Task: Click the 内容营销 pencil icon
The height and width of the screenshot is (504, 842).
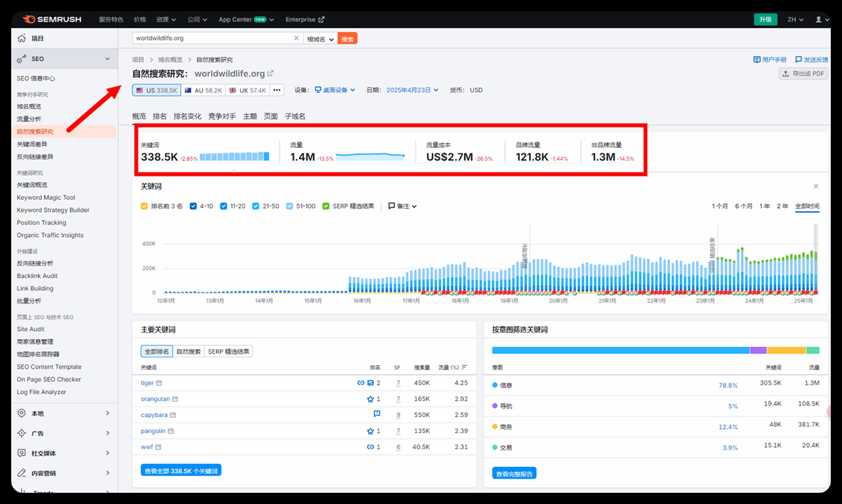Action: tap(22, 473)
